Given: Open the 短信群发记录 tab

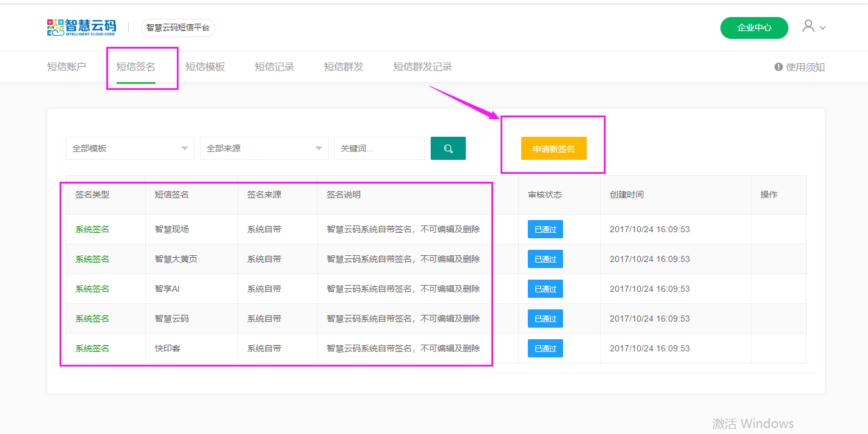Looking at the screenshot, I should pos(422,67).
